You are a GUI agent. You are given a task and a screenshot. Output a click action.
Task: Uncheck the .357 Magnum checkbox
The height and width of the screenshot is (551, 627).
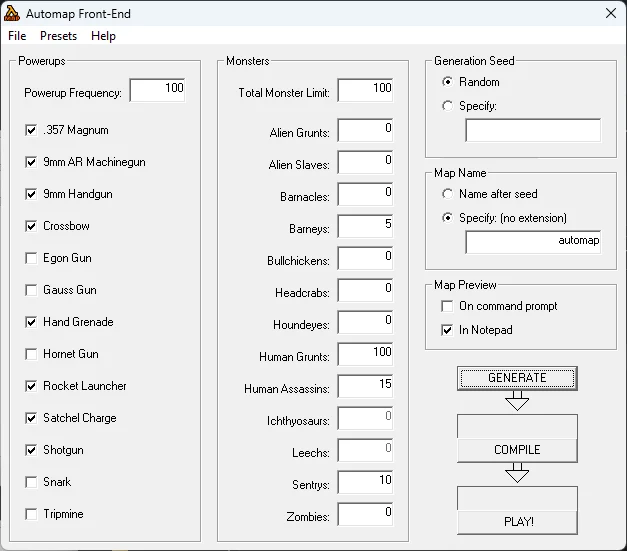31,130
